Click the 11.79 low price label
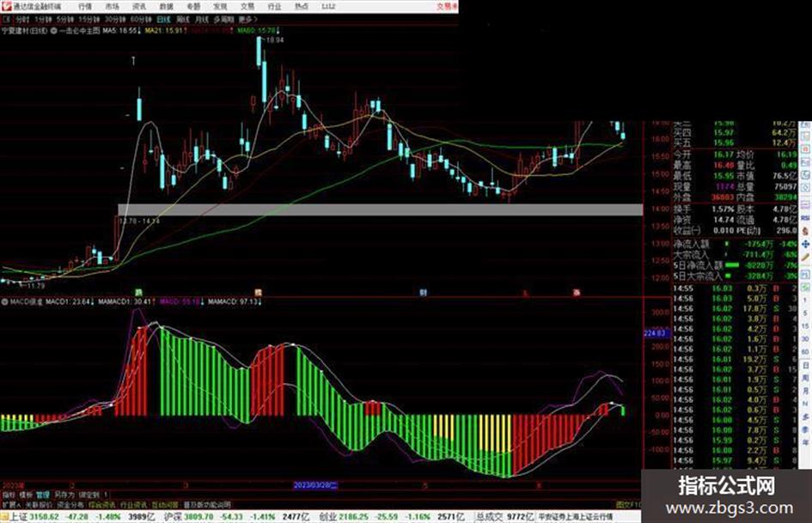 click(36, 285)
